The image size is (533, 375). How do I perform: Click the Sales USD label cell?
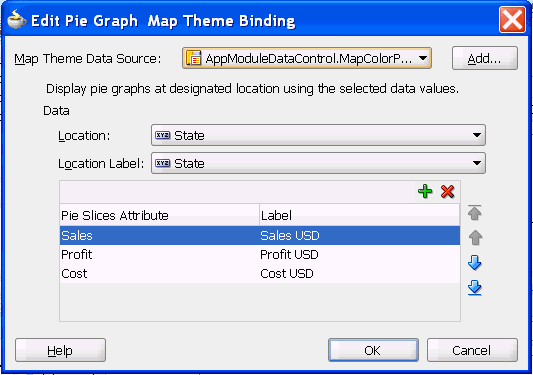pyautogui.click(x=360, y=235)
